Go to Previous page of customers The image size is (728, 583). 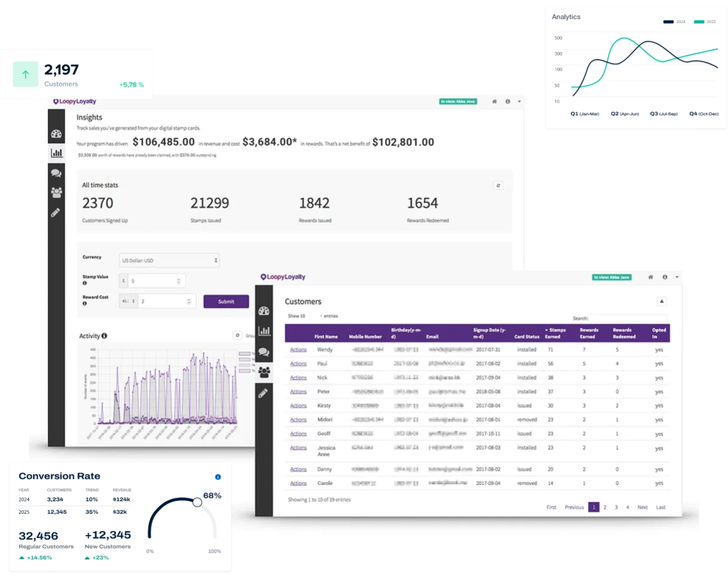574,507
